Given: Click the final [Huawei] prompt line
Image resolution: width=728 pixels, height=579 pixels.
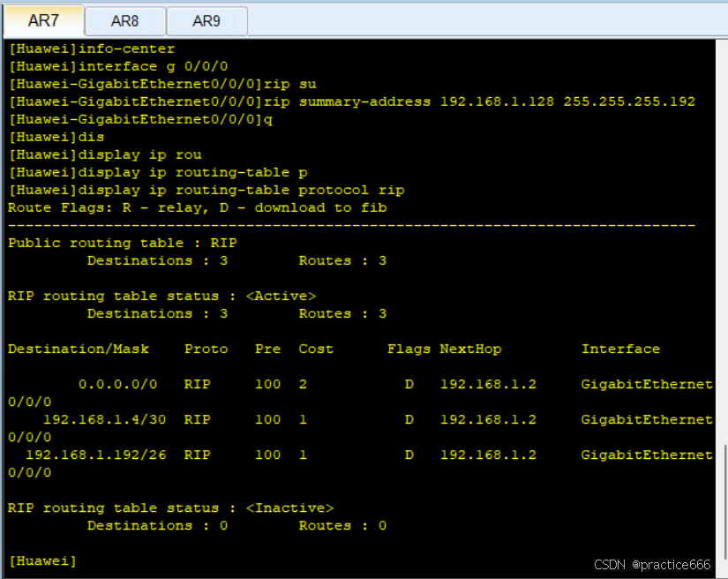Looking at the screenshot, I should pos(42,560).
